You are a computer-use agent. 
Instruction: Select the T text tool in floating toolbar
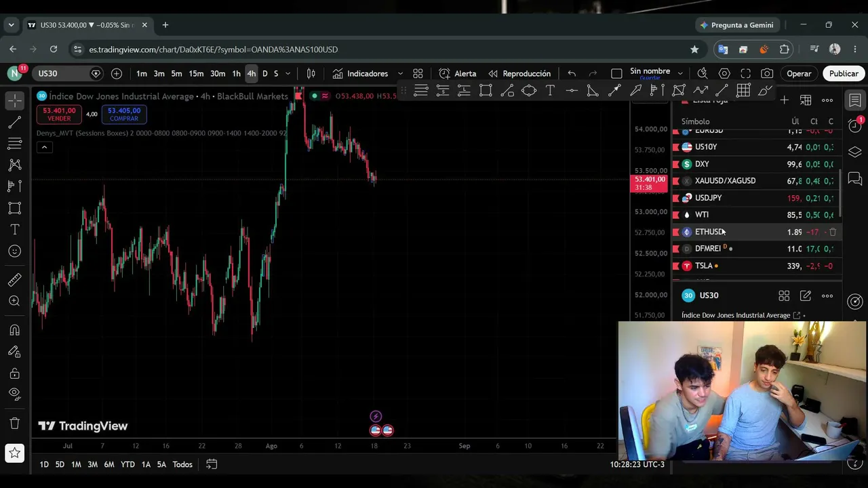[x=550, y=90]
